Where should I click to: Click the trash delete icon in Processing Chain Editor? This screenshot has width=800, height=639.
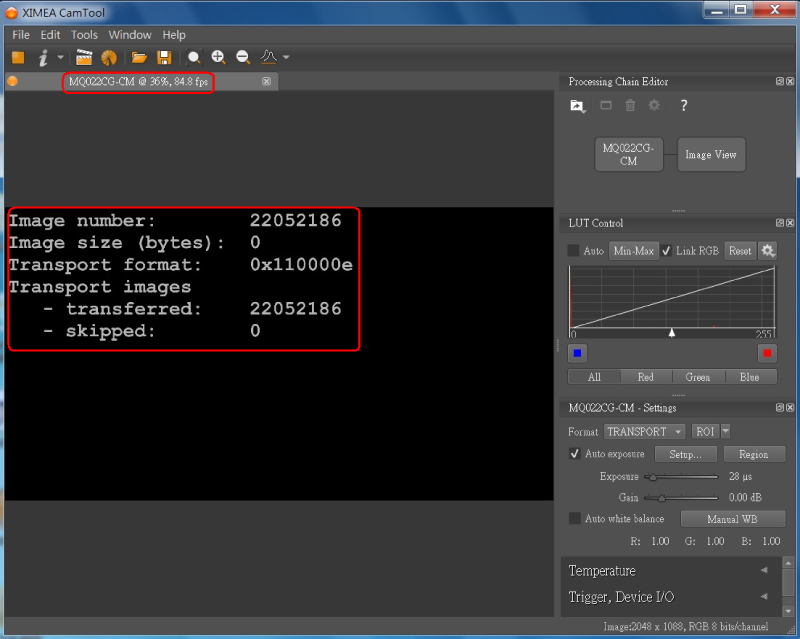point(630,106)
